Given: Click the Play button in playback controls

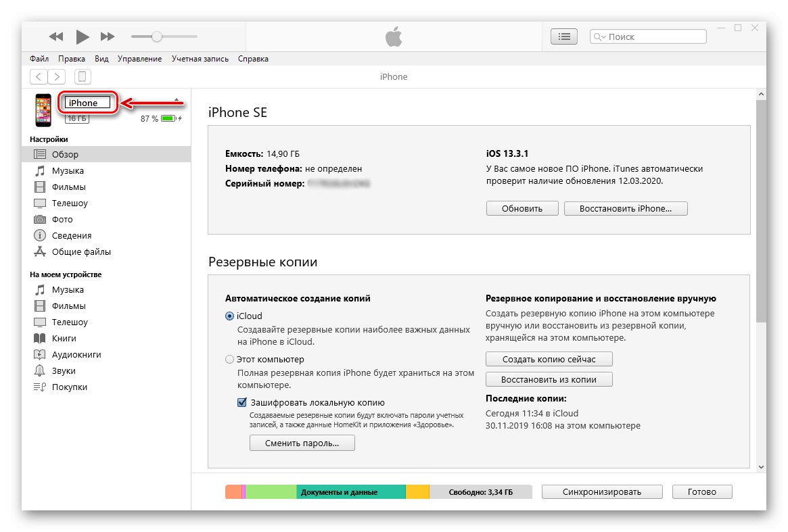Looking at the screenshot, I should pyautogui.click(x=83, y=37).
